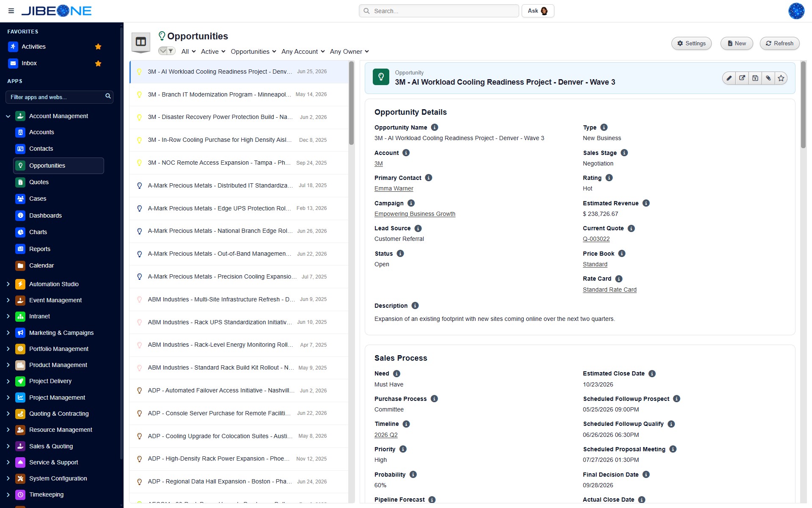This screenshot has width=812, height=508.
Task: Click the info icon next to Opportunity Name
Action: pyautogui.click(x=435, y=127)
